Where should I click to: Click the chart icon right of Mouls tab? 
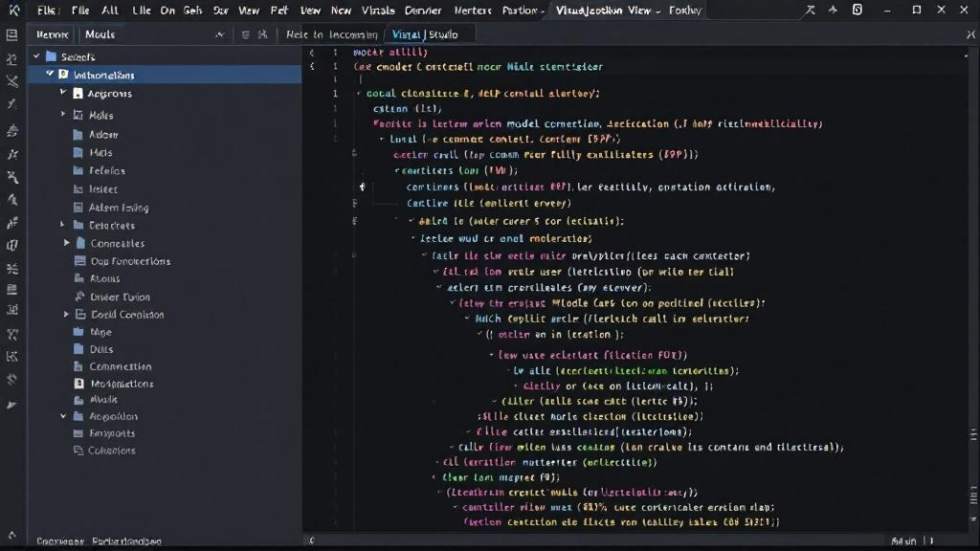click(220, 34)
